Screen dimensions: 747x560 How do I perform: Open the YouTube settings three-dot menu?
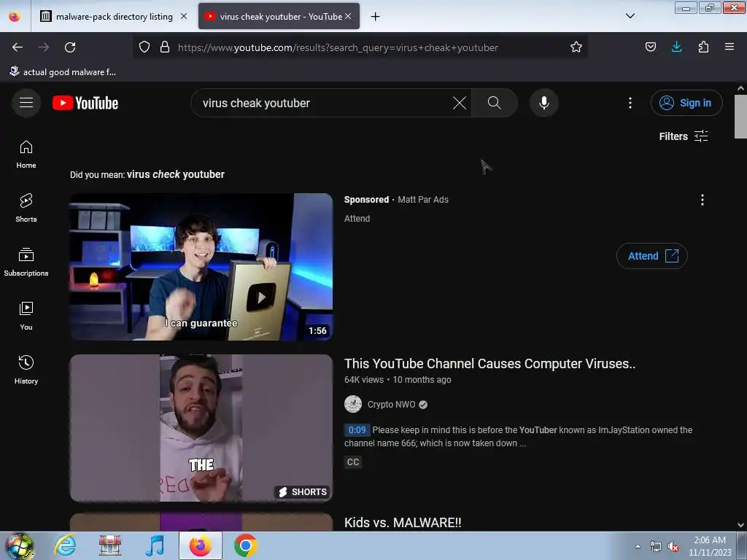(630, 103)
